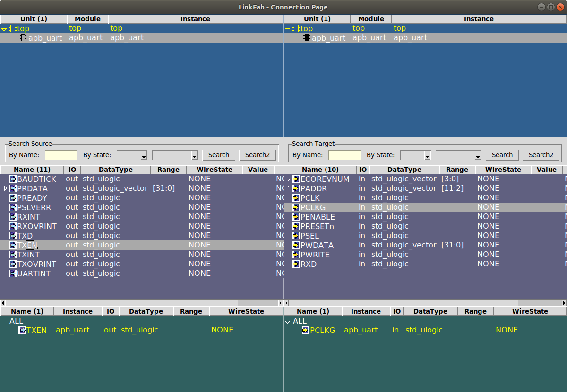Expand the PWDATA vector row
The image size is (567, 392).
[x=289, y=245]
